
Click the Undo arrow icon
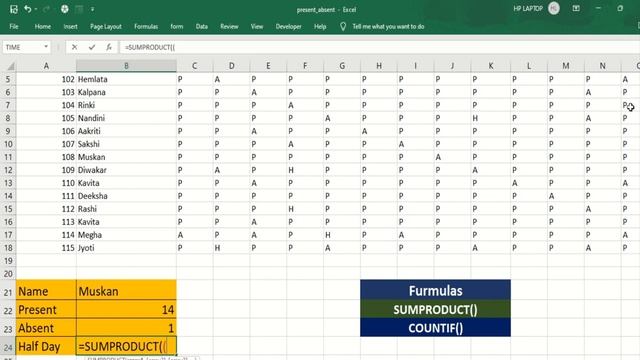(27, 9)
